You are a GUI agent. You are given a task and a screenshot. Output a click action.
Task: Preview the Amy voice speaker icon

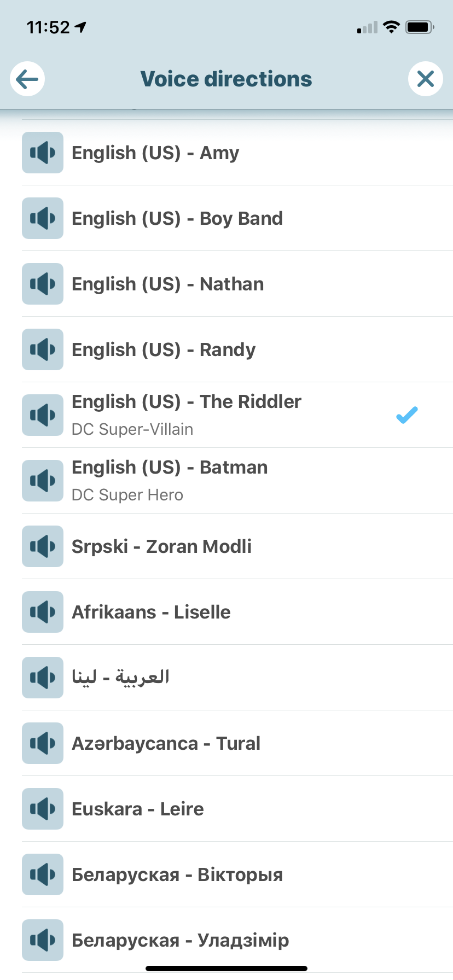click(43, 153)
